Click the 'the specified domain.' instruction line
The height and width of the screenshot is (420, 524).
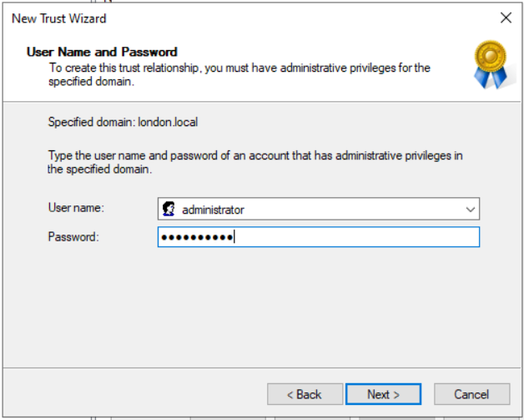tap(99, 169)
